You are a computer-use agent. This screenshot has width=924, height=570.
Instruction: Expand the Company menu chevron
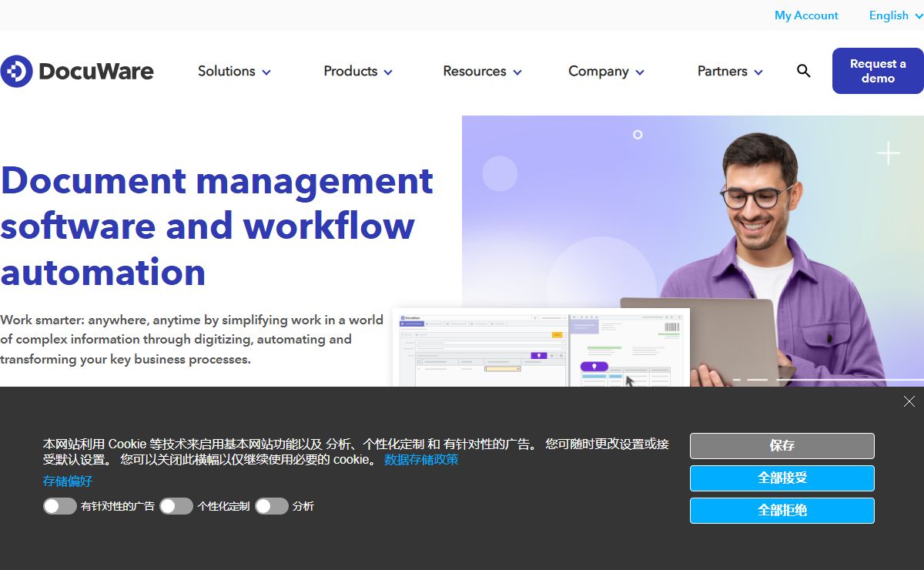(x=639, y=72)
